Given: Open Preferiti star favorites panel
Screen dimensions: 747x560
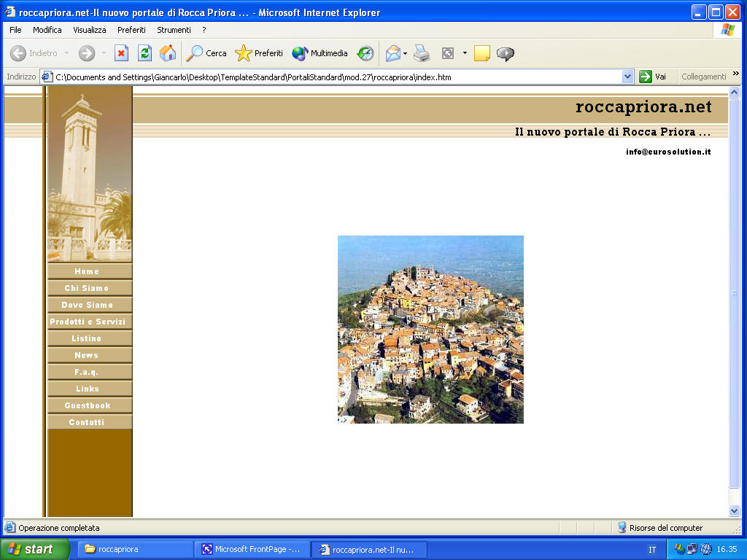Looking at the screenshot, I should click(x=259, y=53).
